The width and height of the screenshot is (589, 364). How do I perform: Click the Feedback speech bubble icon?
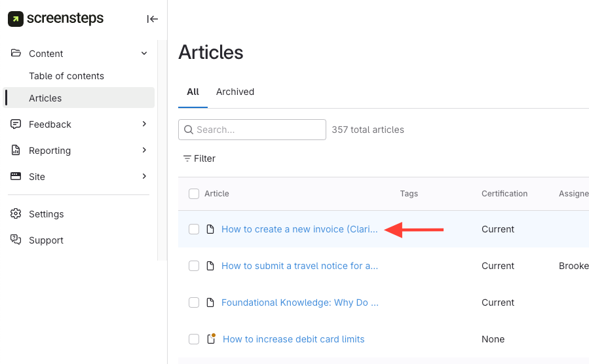pos(16,124)
